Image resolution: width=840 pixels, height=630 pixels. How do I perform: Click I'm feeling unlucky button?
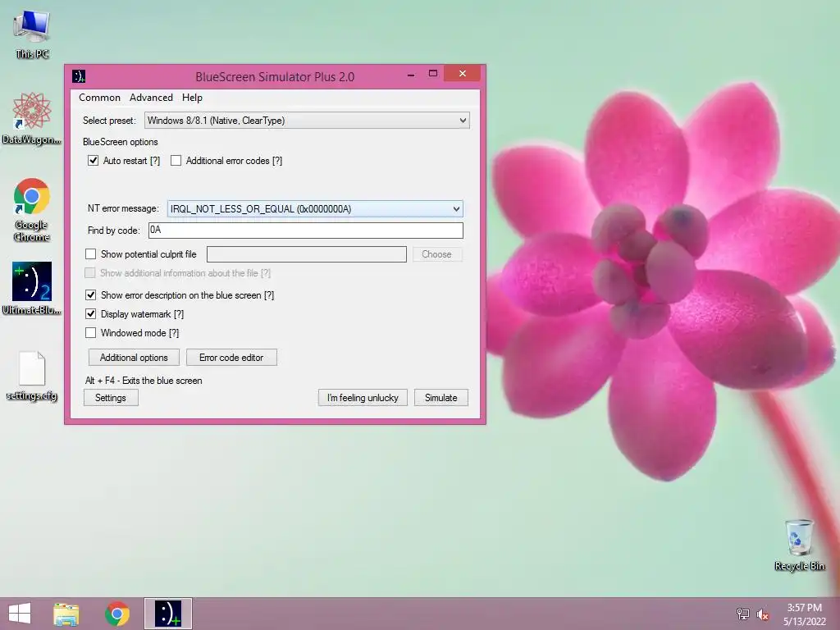[x=363, y=398]
